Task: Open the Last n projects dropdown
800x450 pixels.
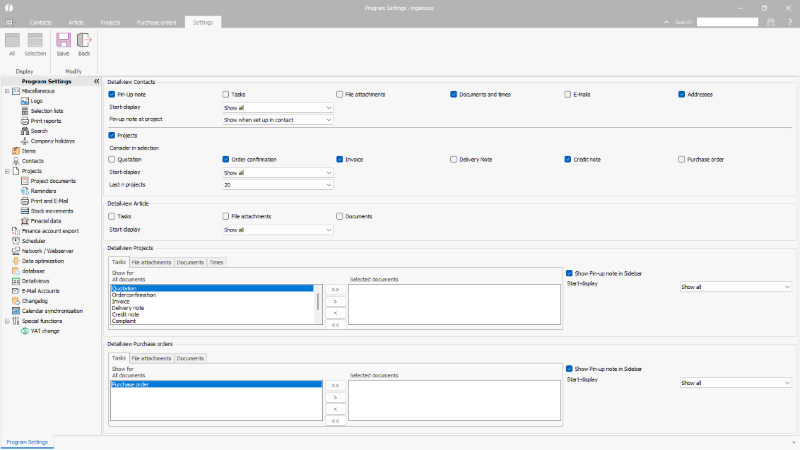Action: [277, 185]
